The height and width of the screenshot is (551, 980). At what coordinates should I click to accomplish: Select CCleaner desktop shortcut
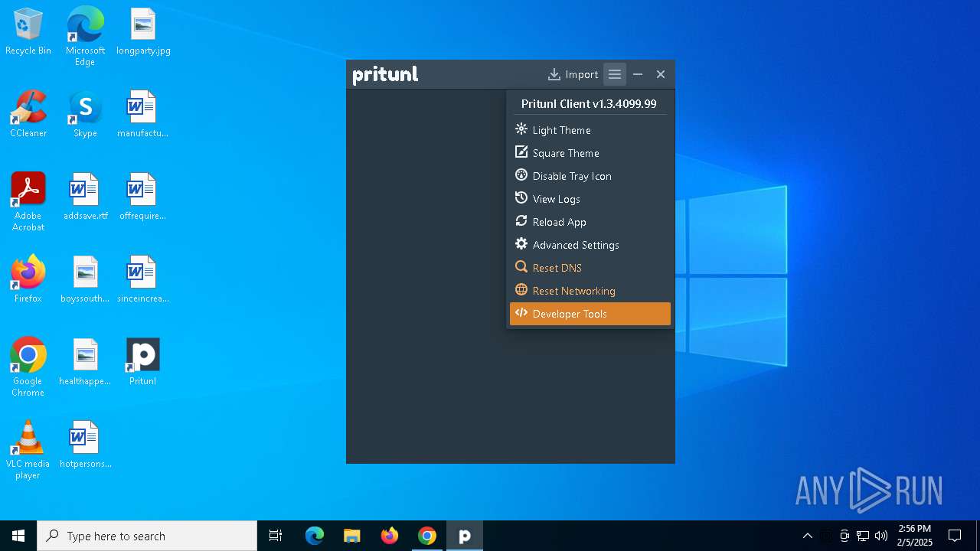coord(28,115)
